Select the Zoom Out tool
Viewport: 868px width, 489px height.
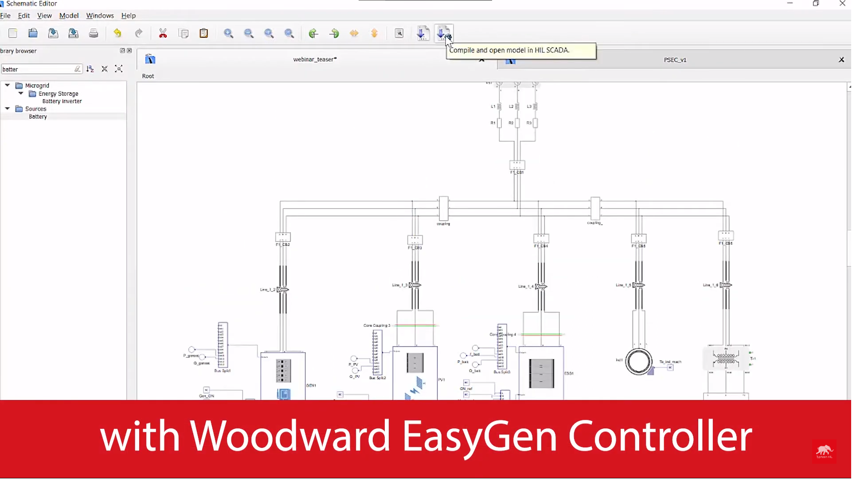click(249, 33)
